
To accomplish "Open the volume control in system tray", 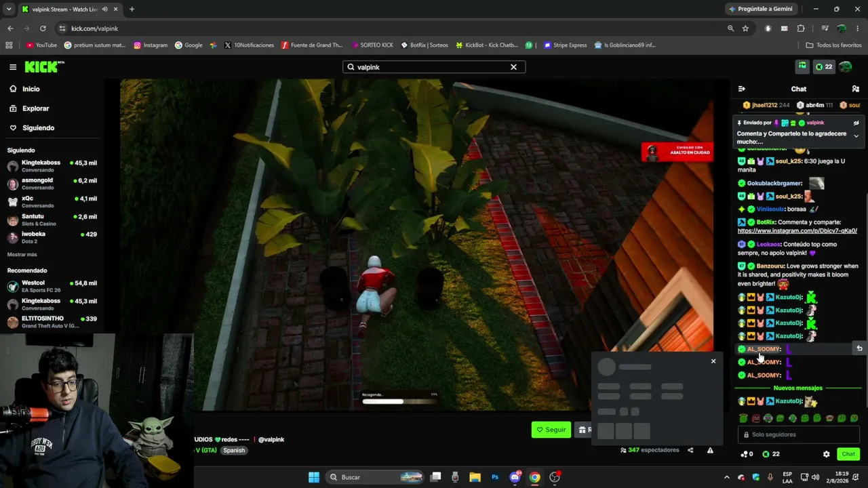I will (815, 477).
